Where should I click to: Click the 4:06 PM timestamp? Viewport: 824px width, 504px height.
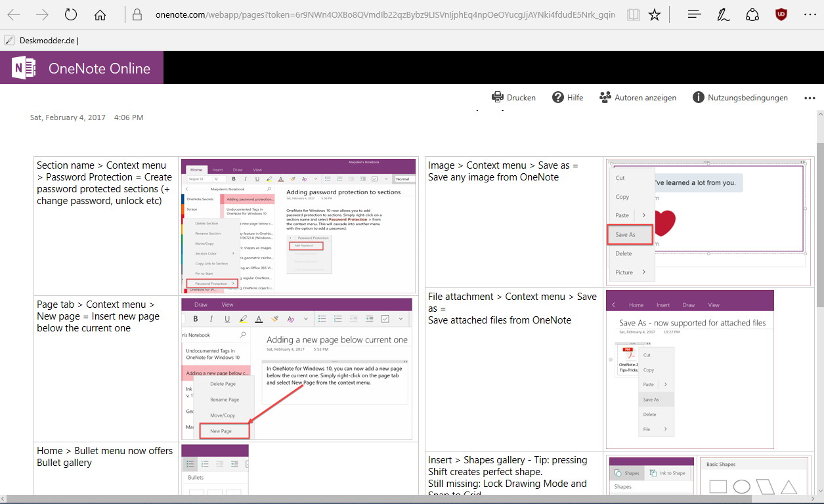(x=129, y=117)
